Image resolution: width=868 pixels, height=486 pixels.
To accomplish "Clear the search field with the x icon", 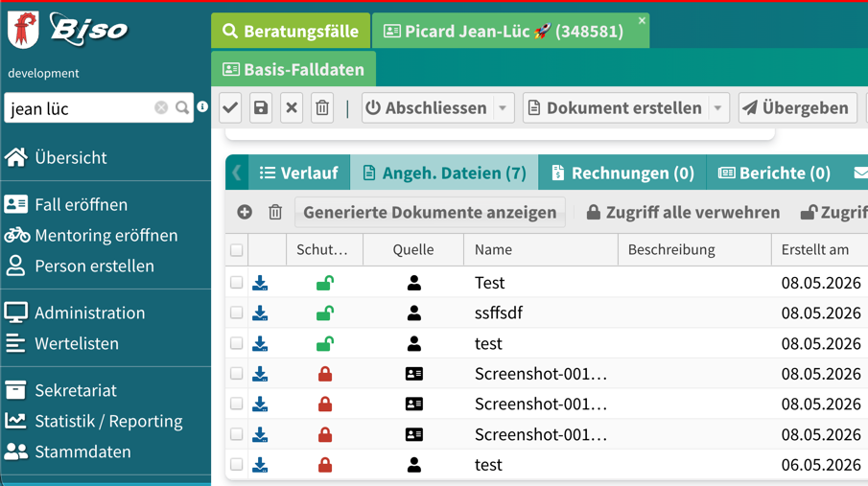I will (161, 107).
